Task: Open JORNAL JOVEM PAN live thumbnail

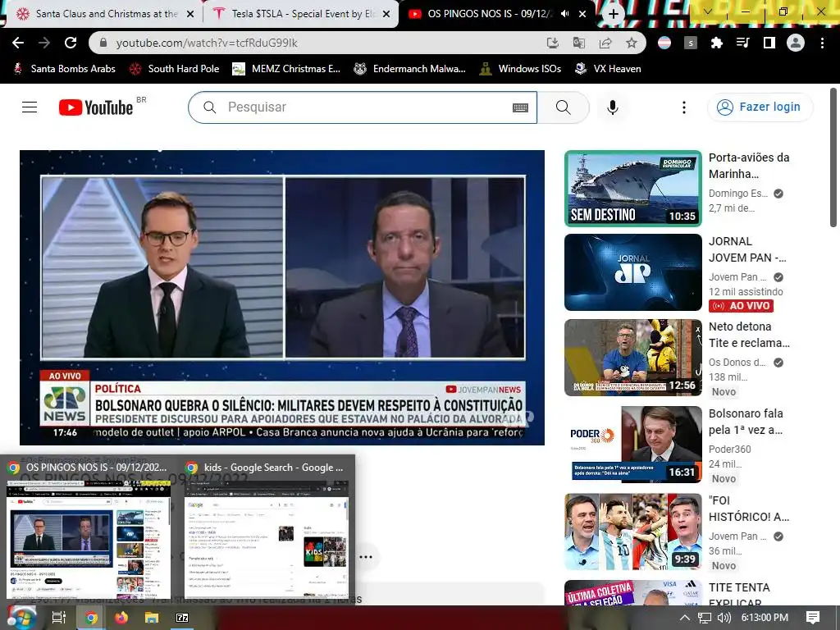Action: [x=633, y=272]
